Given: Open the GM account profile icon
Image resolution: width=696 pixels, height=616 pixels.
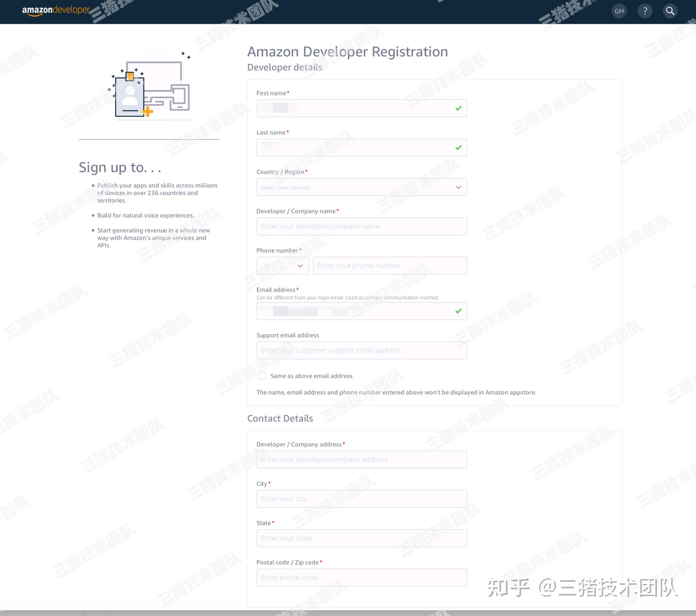Looking at the screenshot, I should click(619, 11).
